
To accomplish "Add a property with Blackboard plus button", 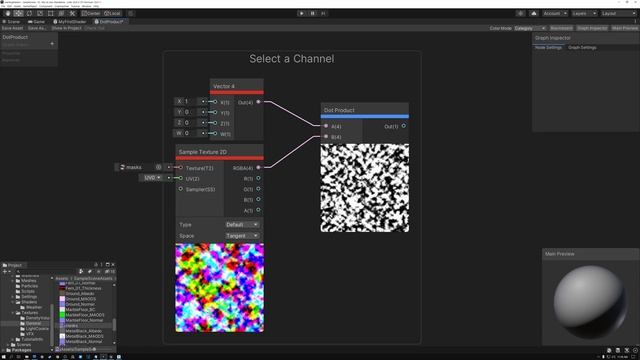I will click(x=52, y=44).
